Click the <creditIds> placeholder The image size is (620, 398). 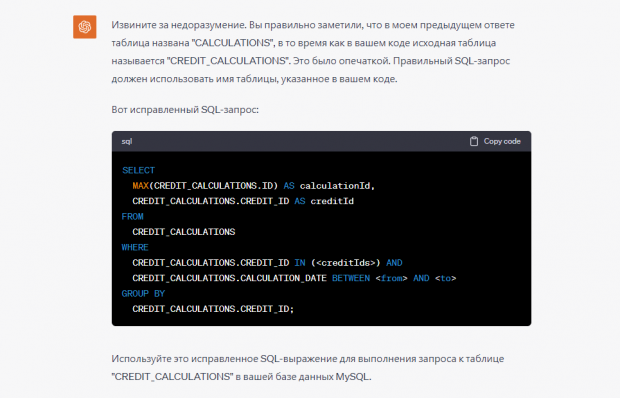pos(345,263)
